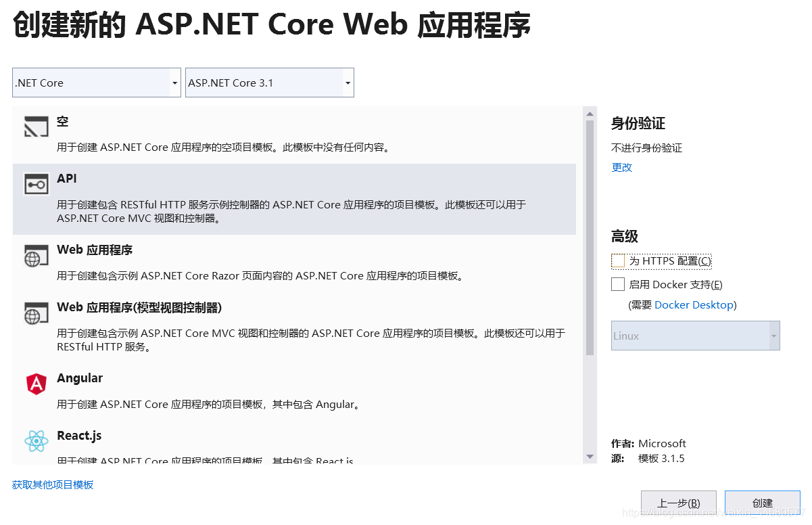
Task: Select the API template icon
Action: point(36,184)
